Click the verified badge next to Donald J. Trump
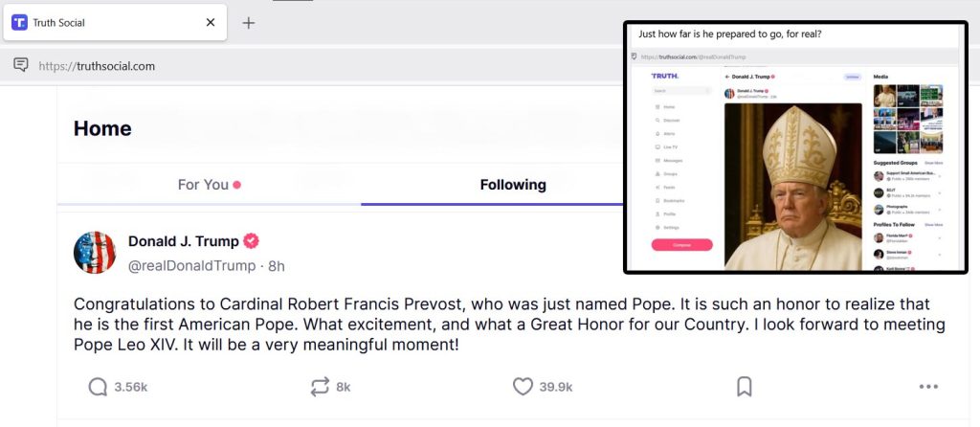The height and width of the screenshot is (427, 980). point(251,240)
